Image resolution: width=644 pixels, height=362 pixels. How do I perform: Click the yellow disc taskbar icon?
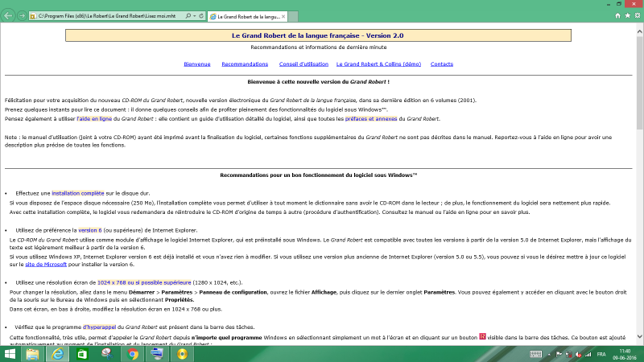[x=183, y=354]
